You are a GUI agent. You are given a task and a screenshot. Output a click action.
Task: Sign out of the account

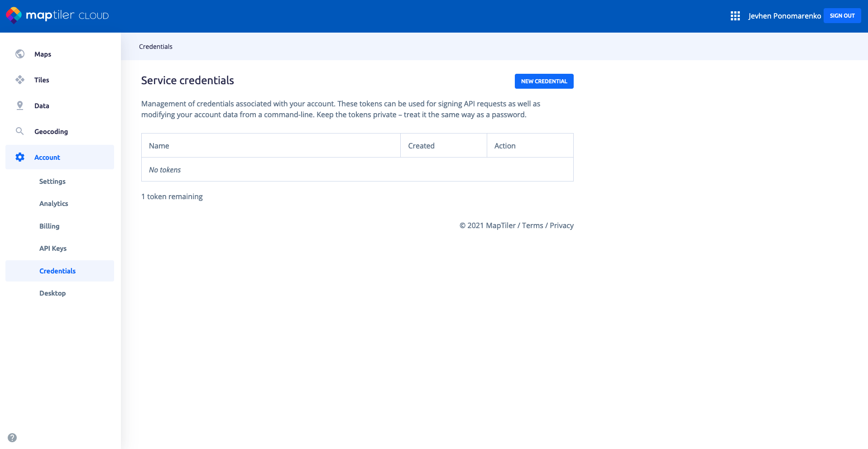842,16
